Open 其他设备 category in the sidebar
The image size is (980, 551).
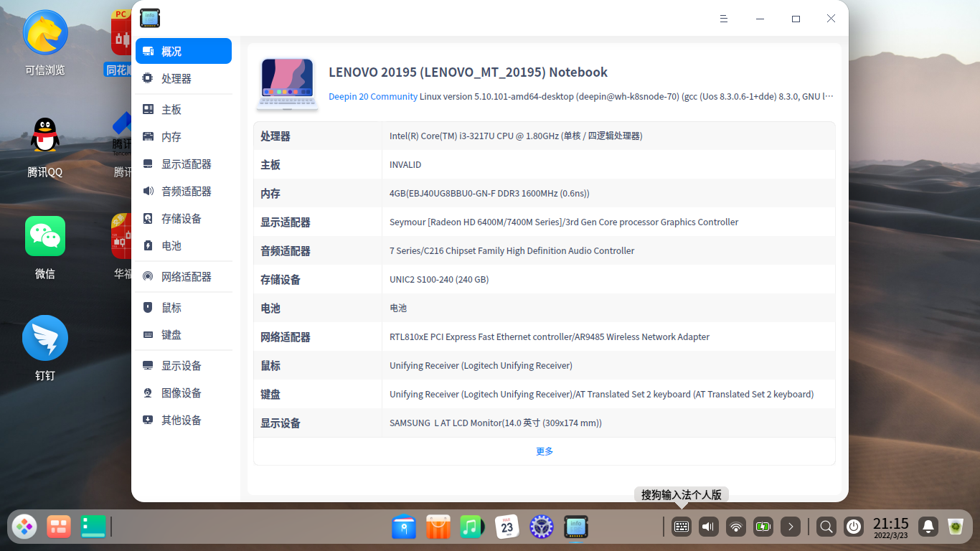(184, 420)
